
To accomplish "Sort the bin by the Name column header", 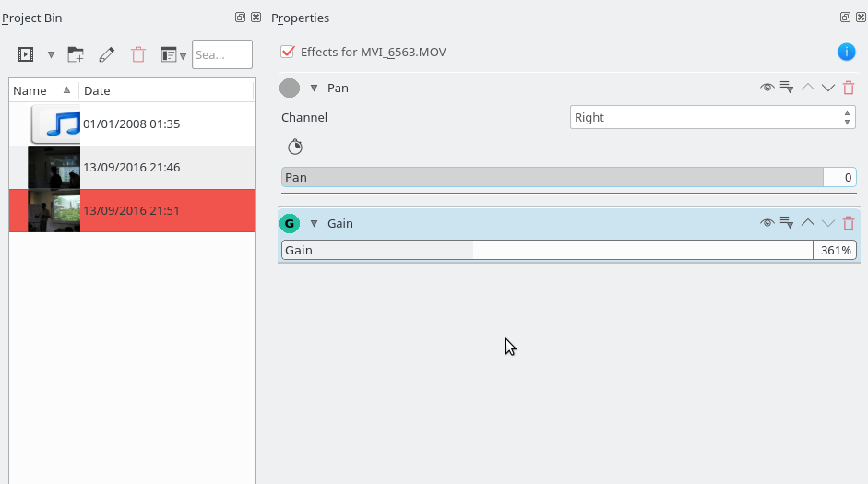I will 42,90.
